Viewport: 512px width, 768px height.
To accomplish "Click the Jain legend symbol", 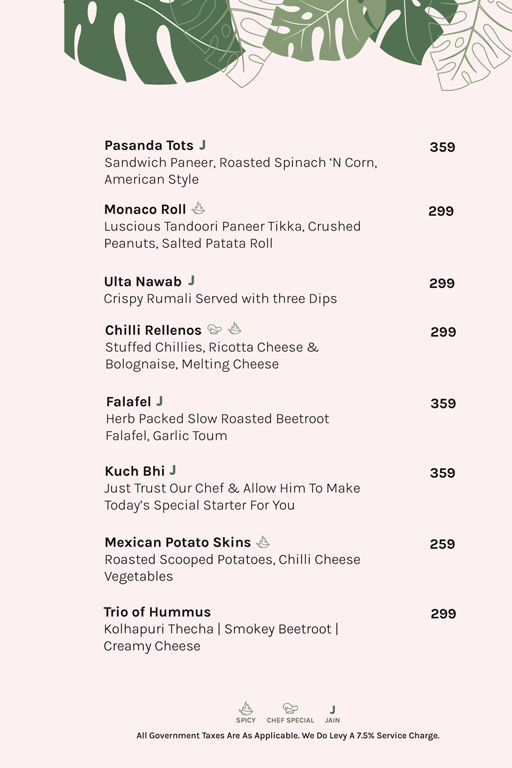I will click(332, 710).
